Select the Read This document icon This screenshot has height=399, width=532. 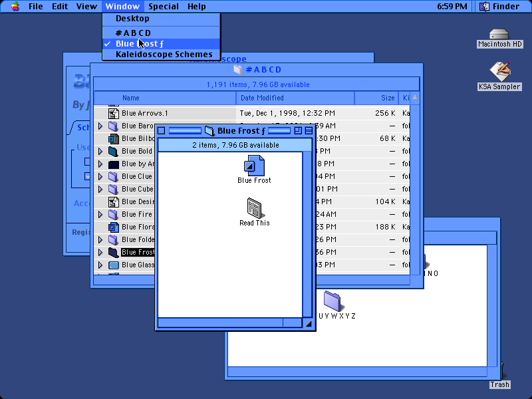click(x=255, y=208)
